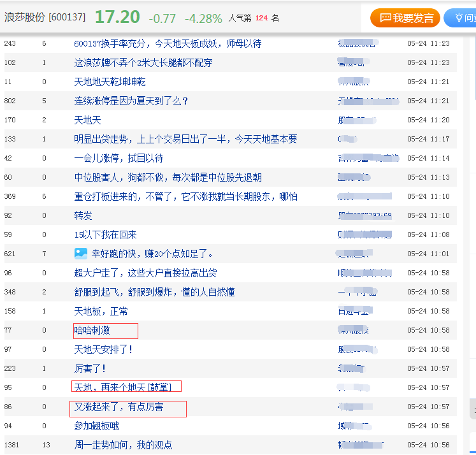The height and width of the screenshot is (455, 476).
Task: Open the post 600137换手率充分
Action: (x=168, y=43)
